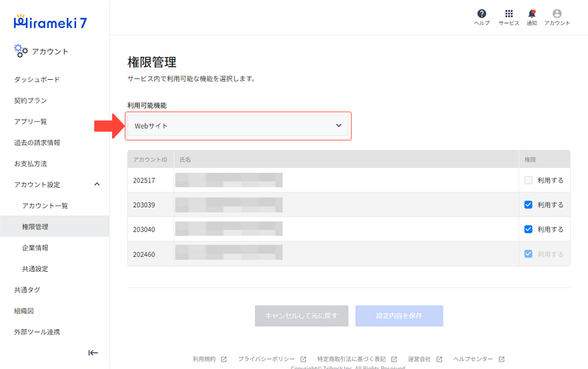The height and width of the screenshot is (369, 588).
Task: Collapse the アカウント設定 menu section
Action: tap(97, 185)
